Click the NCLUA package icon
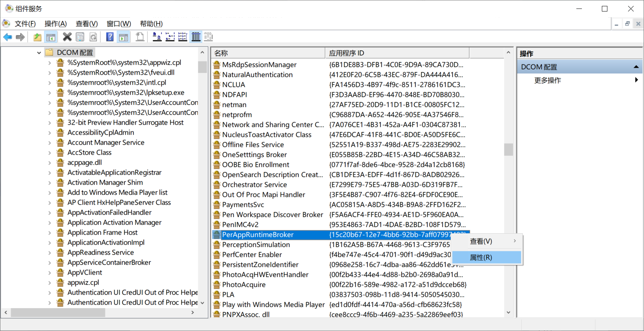Viewport: 644px width, 331px height. point(217,84)
